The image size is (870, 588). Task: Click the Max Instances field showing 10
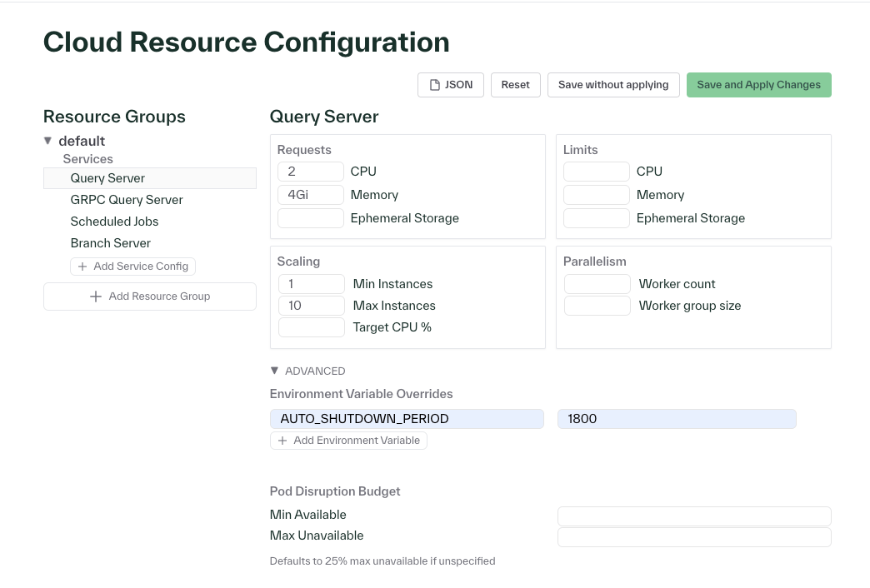[311, 306]
